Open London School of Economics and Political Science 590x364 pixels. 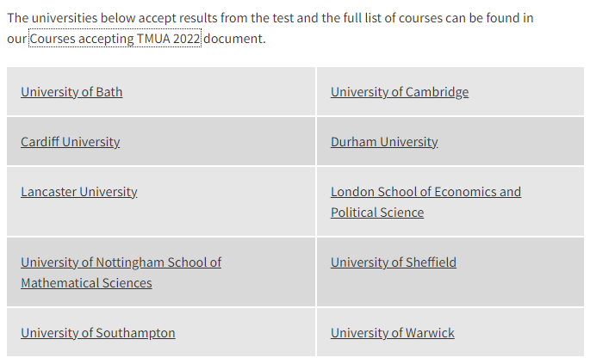pyautogui.click(x=425, y=202)
